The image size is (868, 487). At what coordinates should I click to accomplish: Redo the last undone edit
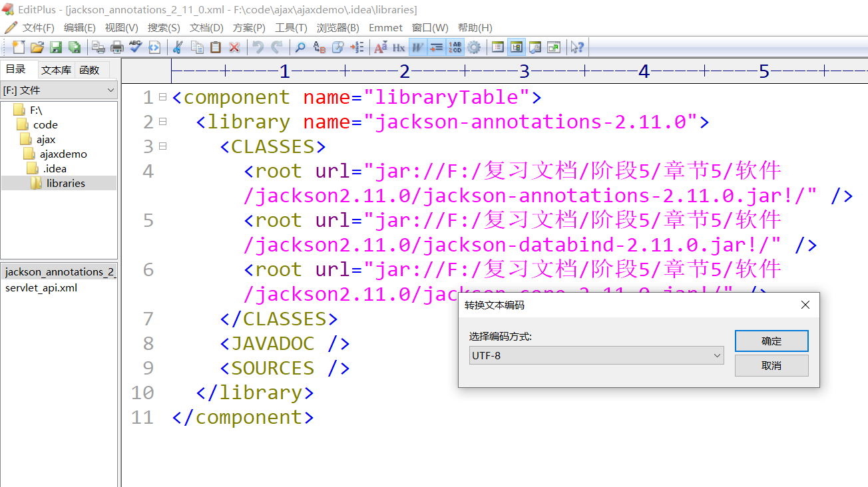(277, 47)
